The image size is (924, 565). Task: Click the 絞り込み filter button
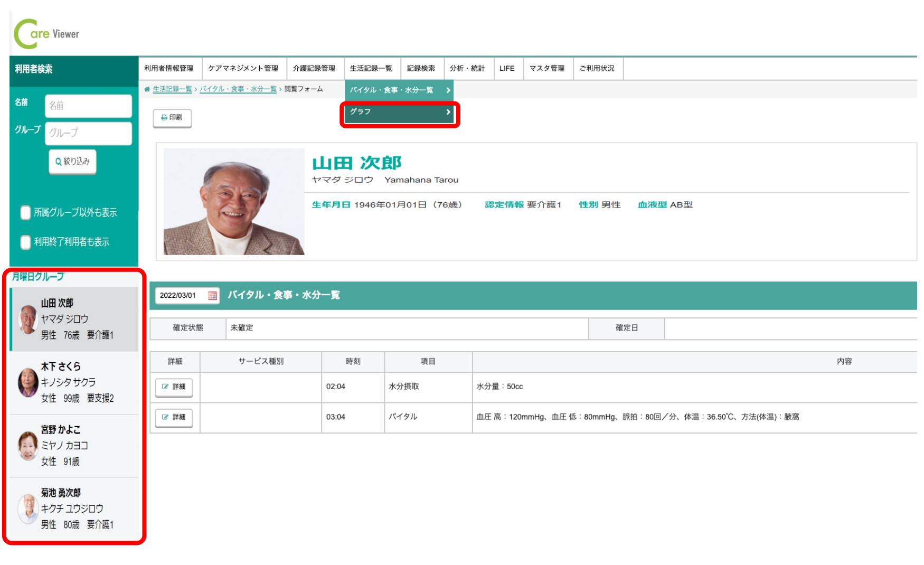point(72,162)
